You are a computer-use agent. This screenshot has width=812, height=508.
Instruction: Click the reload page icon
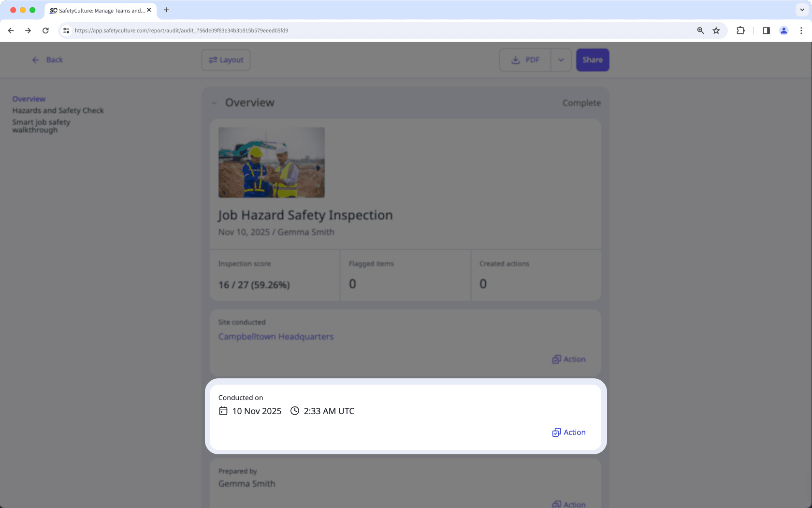pyautogui.click(x=45, y=30)
